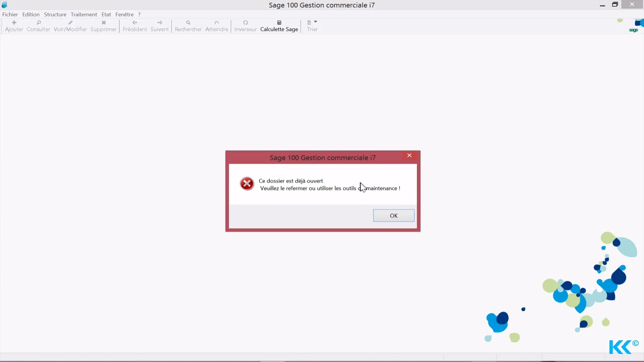The width and height of the screenshot is (644, 362).
Task: Confirm the error dialog with OK
Action: tap(394, 216)
